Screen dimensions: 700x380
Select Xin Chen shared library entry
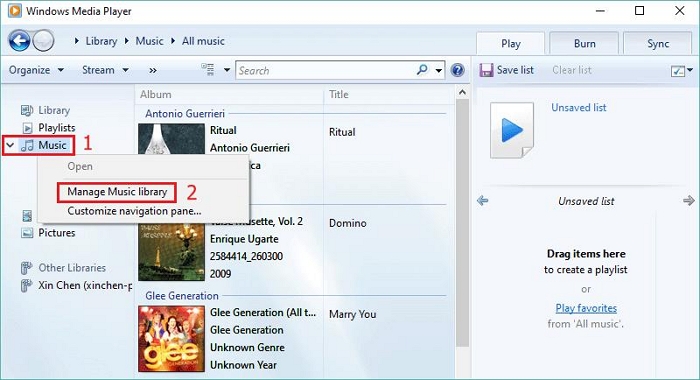click(85, 285)
